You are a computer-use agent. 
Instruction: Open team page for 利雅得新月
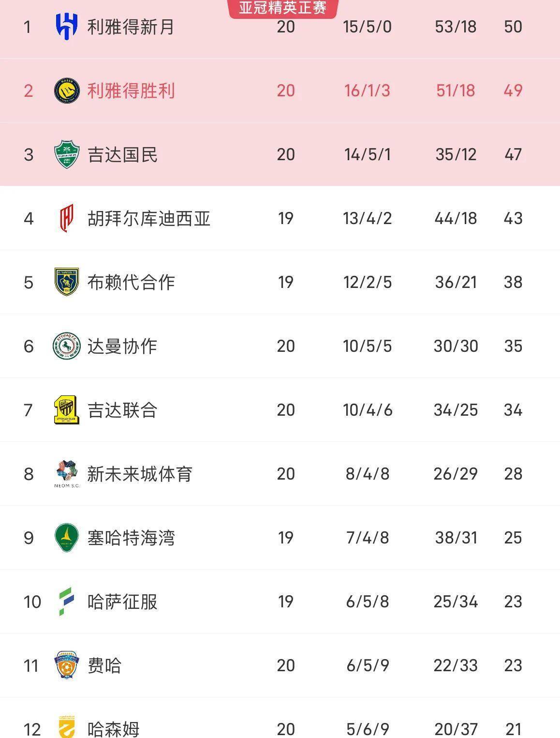(x=131, y=27)
